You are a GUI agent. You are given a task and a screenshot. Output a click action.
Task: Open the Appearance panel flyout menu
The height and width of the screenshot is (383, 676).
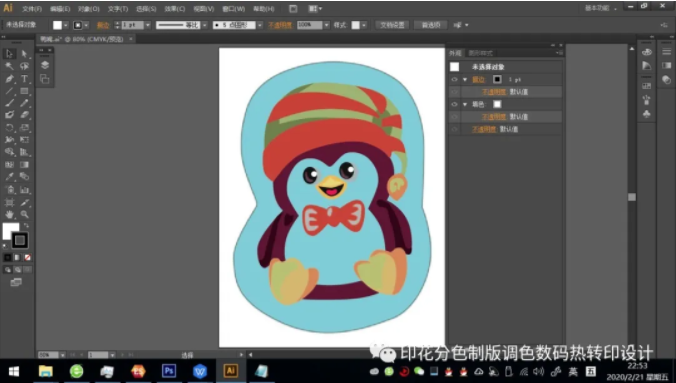point(559,53)
